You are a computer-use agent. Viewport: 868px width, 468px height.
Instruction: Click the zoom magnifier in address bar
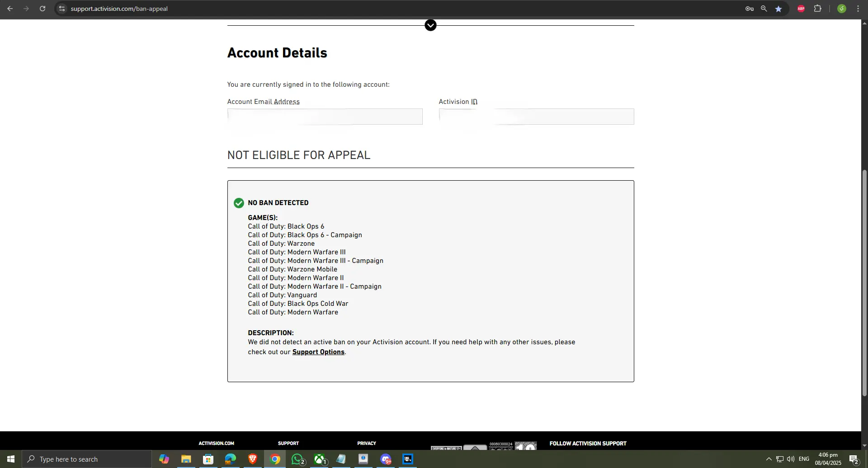click(x=764, y=9)
